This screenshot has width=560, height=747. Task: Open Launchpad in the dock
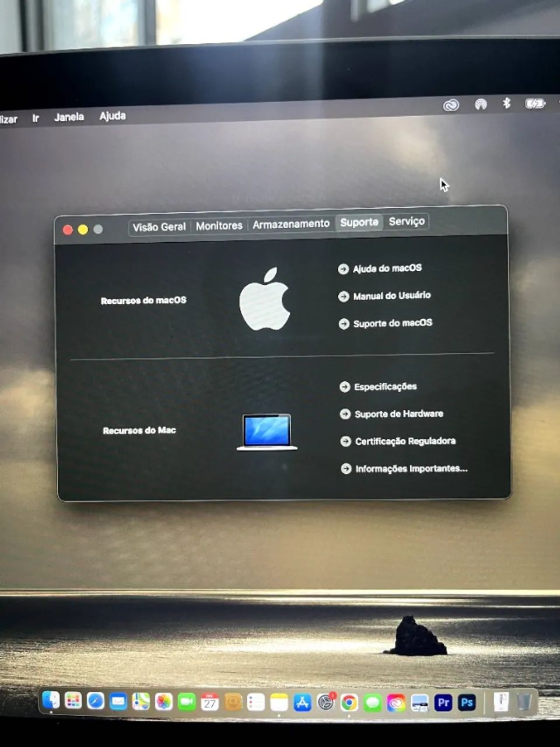(73, 700)
